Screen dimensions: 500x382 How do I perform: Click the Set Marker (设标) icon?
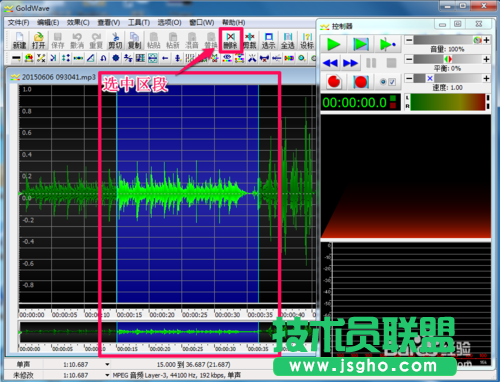(307, 40)
